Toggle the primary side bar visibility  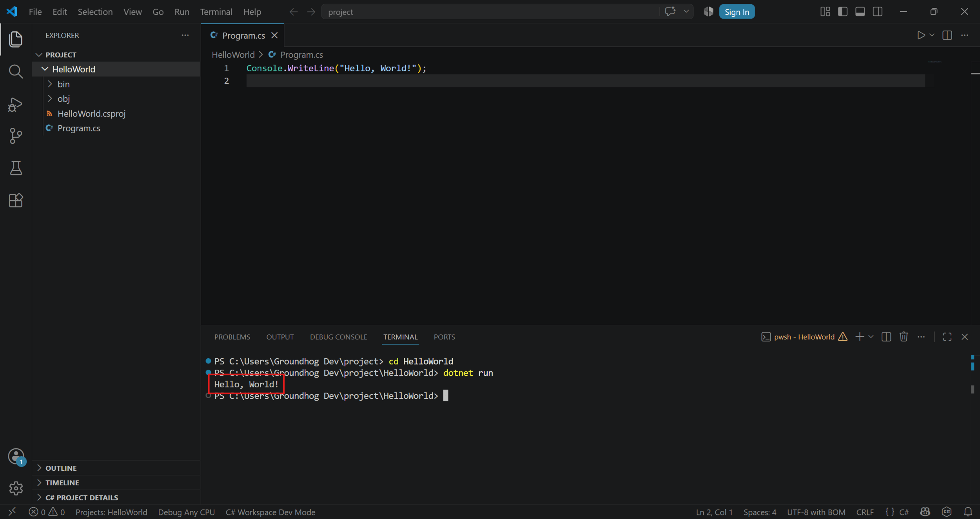(842, 12)
